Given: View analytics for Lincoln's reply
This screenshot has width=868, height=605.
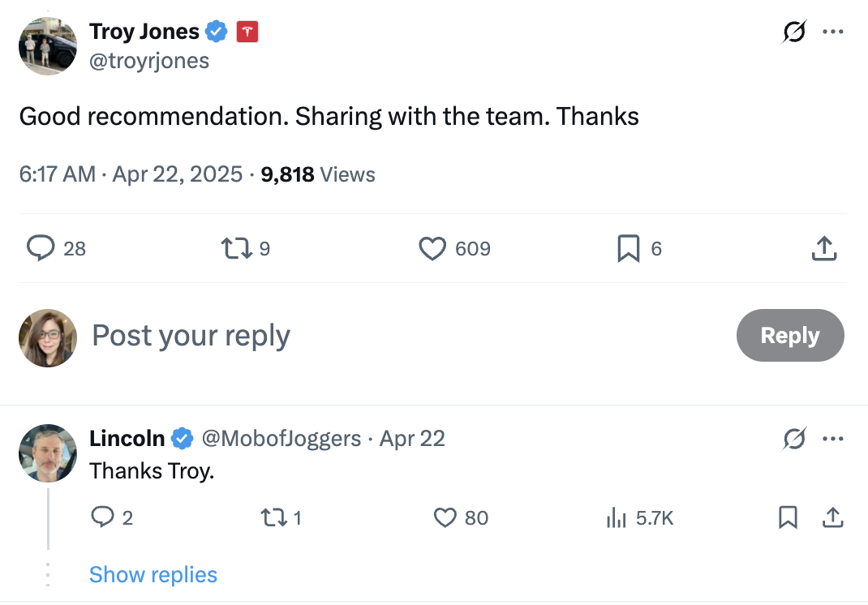Looking at the screenshot, I should (x=617, y=517).
